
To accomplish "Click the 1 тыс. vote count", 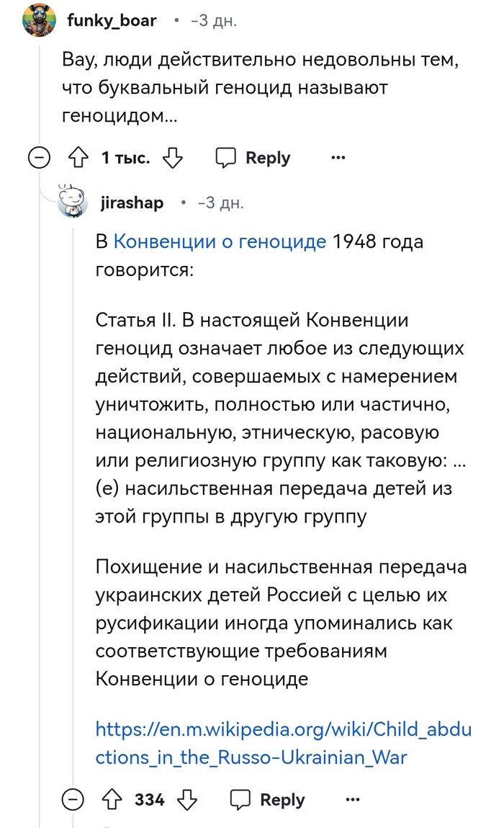I will (125, 158).
